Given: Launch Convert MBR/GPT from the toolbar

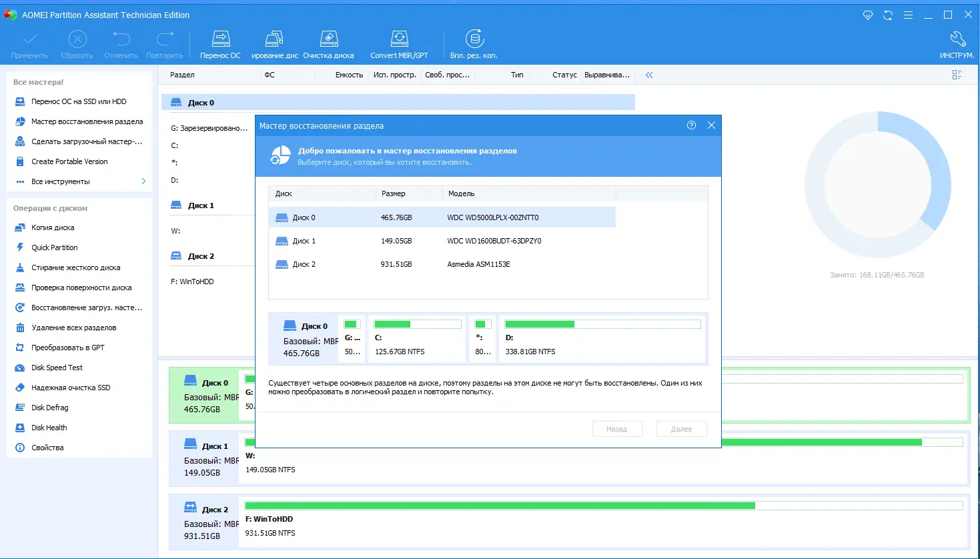Looking at the screenshot, I should click(399, 39).
